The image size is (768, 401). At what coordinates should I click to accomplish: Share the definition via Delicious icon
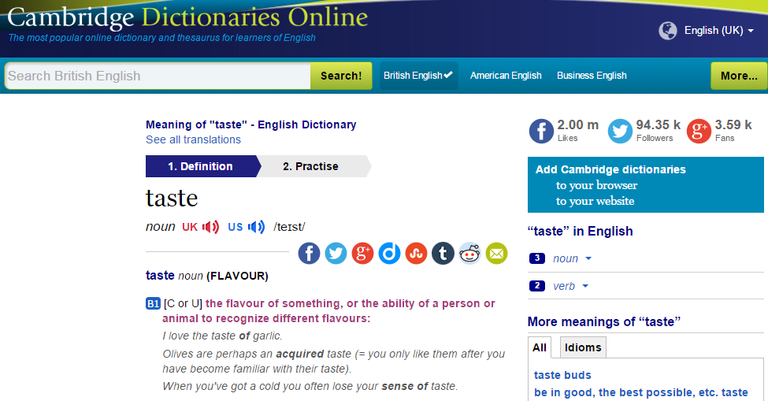[x=389, y=253]
